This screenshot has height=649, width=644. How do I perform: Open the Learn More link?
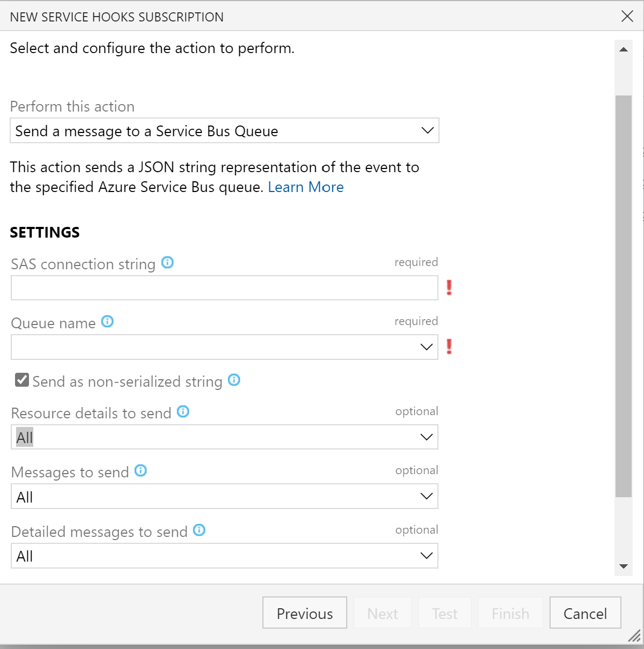point(306,187)
